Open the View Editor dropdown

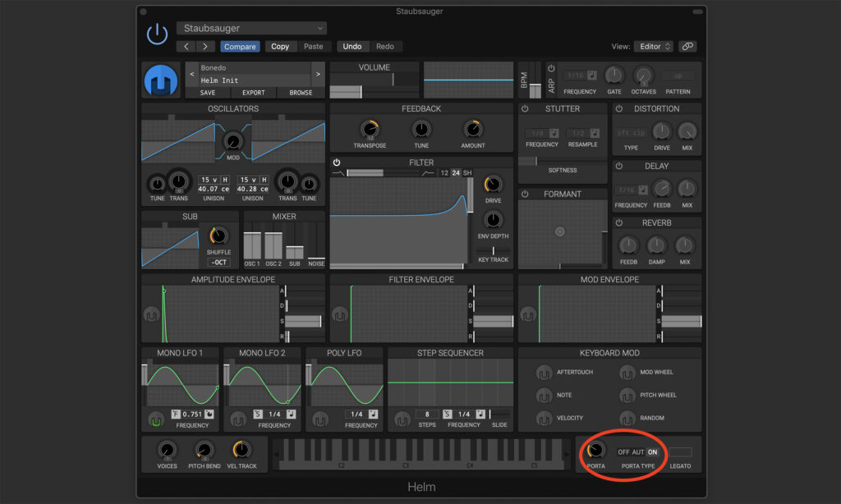click(x=653, y=47)
